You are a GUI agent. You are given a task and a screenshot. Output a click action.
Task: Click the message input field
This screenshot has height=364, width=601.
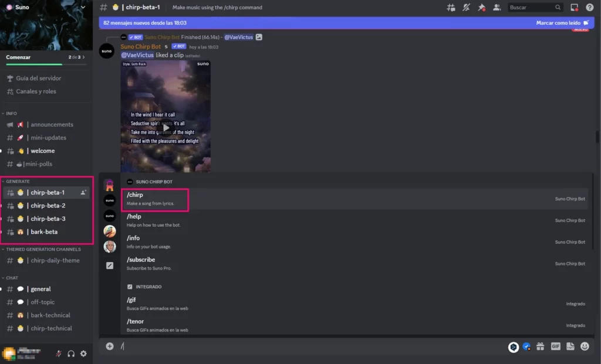312,346
